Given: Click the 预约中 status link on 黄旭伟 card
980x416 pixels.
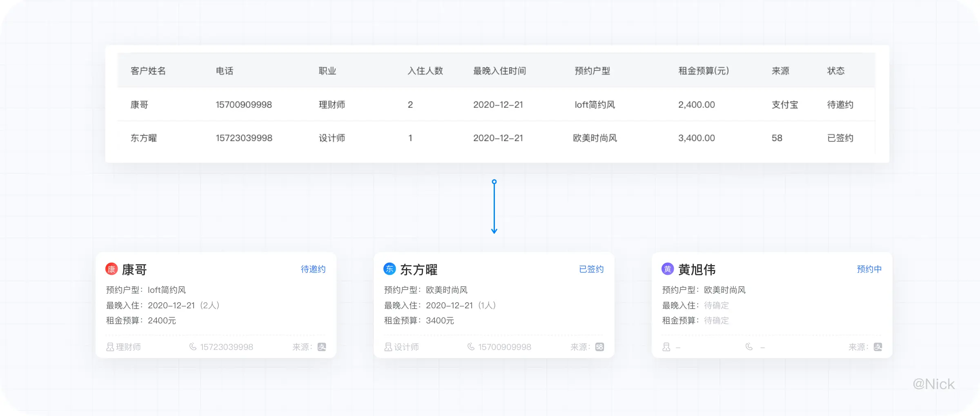Looking at the screenshot, I should (869, 269).
